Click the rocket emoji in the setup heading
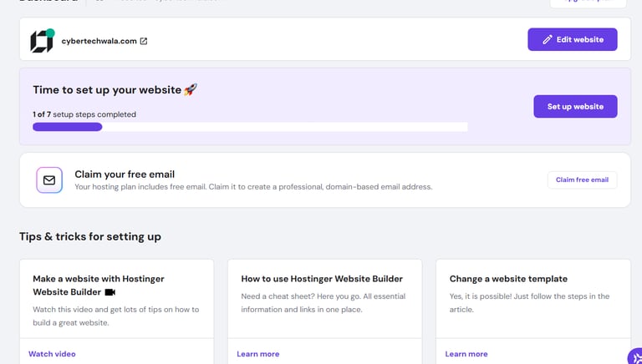642x364 pixels. pos(191,89)
